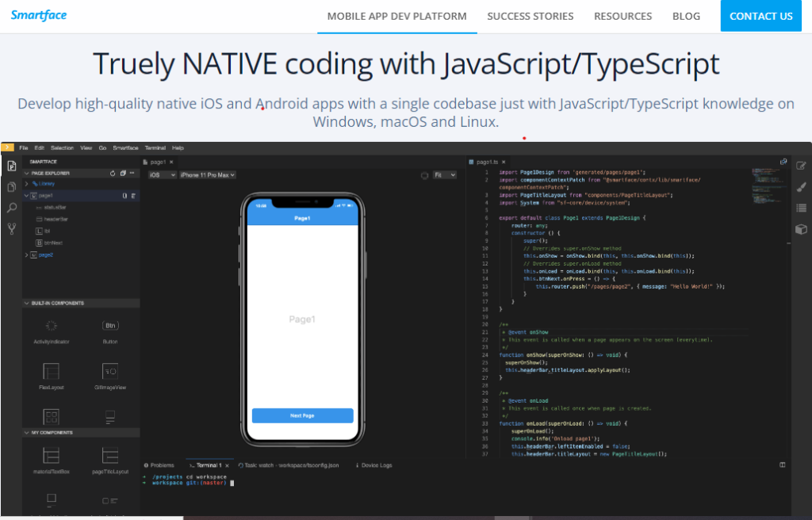Open the Selection menu
The height and width of the screenshot is (520, 812).
coord(62,148)
